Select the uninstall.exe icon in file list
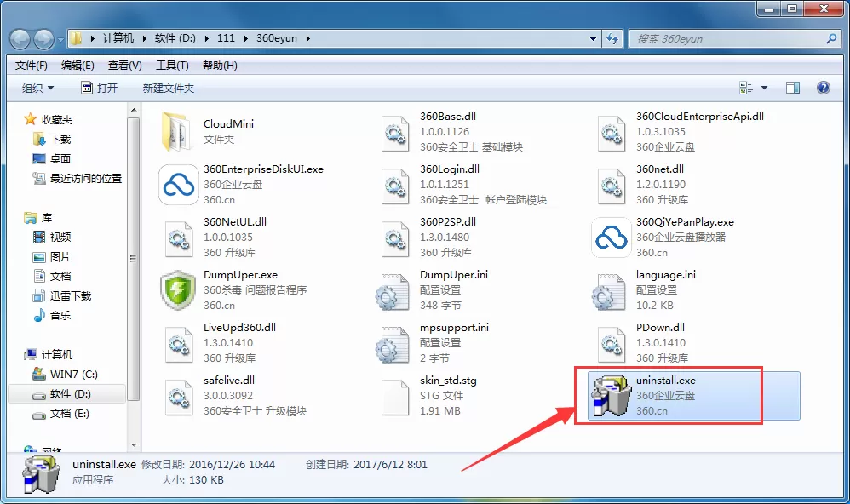 click(x=611, y=396)
